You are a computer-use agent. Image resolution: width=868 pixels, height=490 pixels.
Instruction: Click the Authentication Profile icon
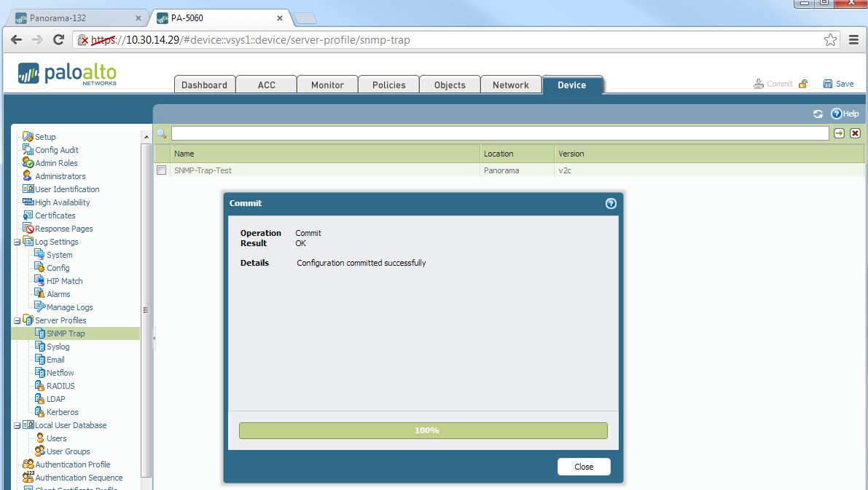[28, 465]
